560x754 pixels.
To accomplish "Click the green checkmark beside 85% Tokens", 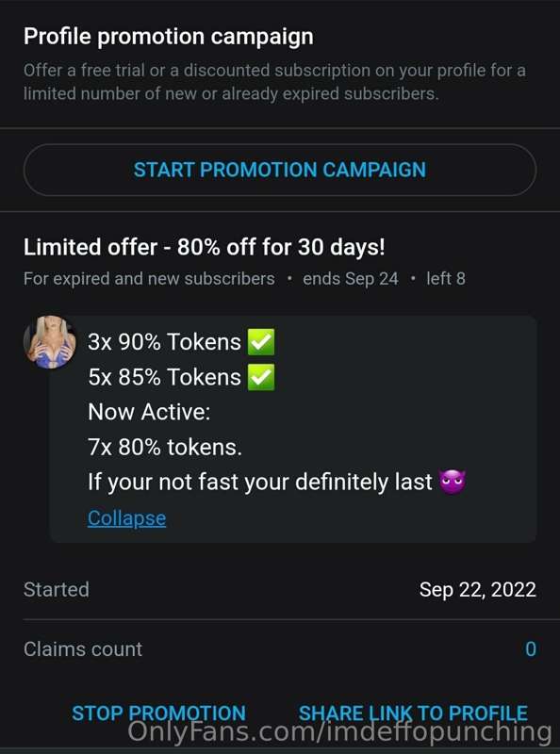I will point(261,377).
